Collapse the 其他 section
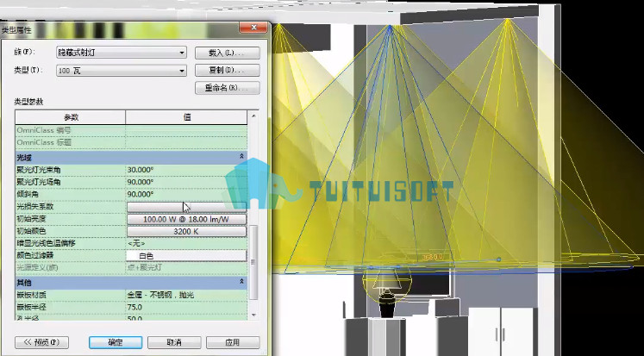The width and height of the screenshot is (644, 356). click(x=241, y=282)
